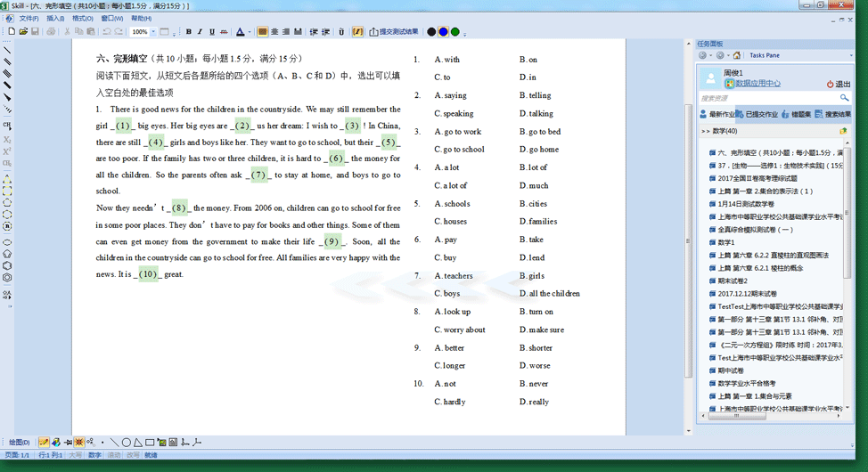868x472 pixels.
Task: Click the home icon in Tasks Pane
Action: pos(738,55)
